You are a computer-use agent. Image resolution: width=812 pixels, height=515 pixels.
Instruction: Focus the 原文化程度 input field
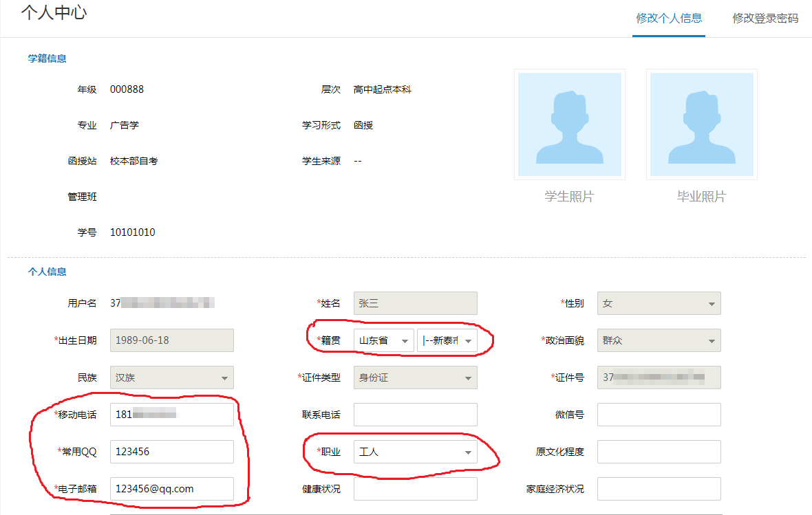(659, 452)
